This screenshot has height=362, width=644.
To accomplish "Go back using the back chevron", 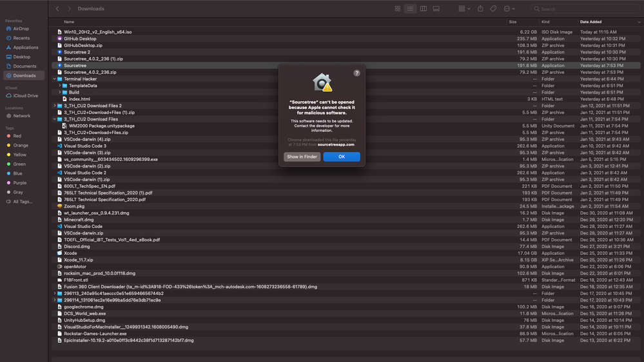I will [57, 8].
